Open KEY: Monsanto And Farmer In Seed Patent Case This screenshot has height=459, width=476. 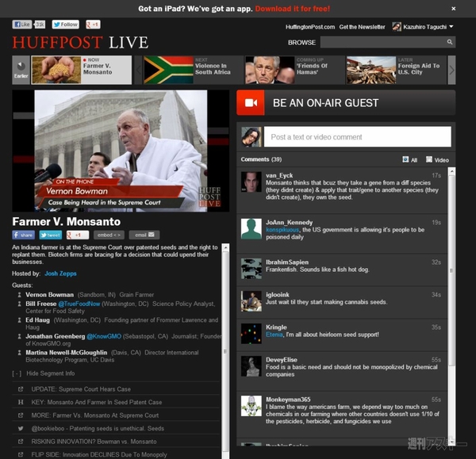(x=97, y=402)
